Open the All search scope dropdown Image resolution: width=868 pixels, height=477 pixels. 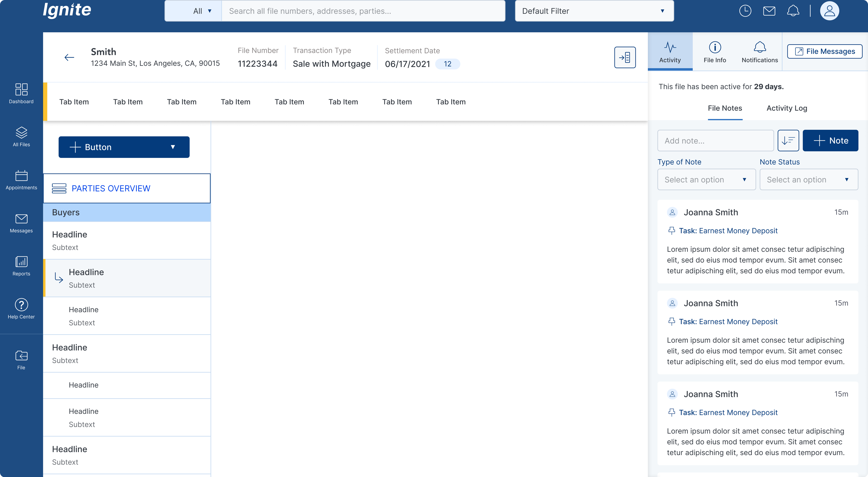tap(193, 11)
